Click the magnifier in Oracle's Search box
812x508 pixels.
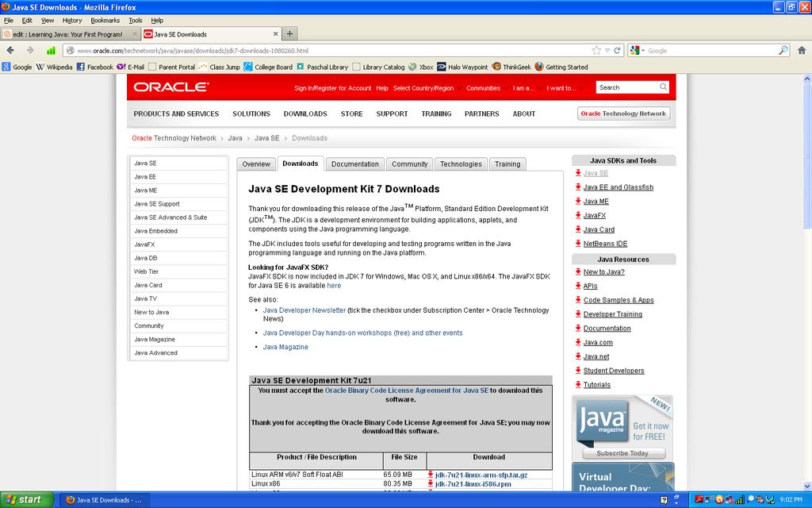(x=663, y=87)
